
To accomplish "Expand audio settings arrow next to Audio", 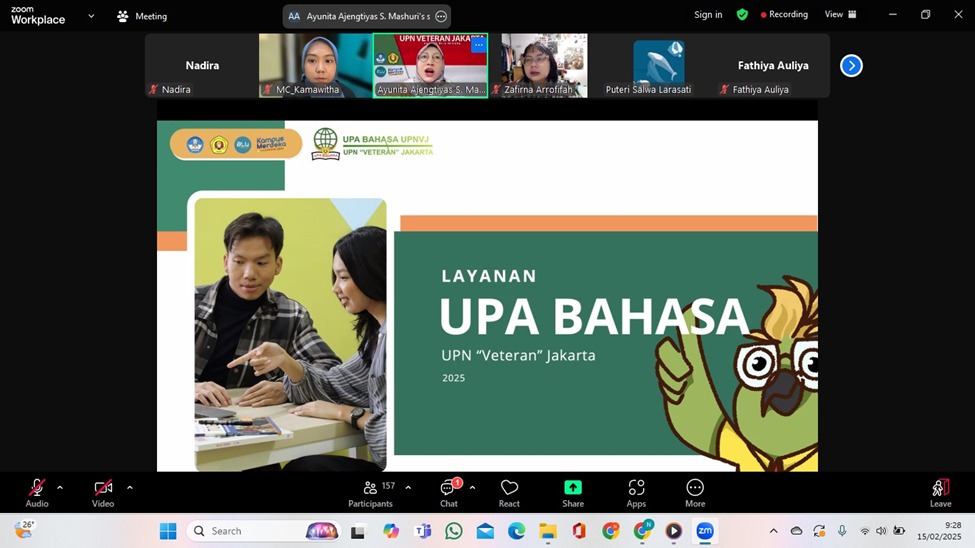I will point(60,488).
